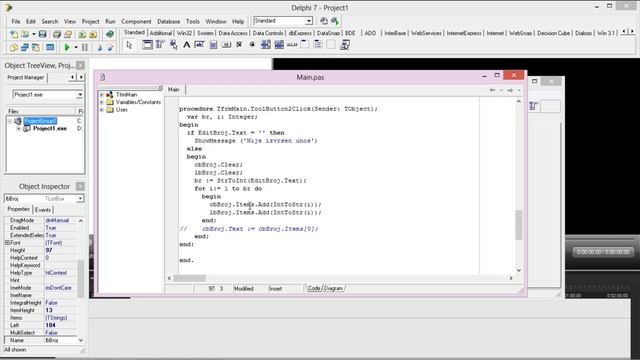Viewport: 640px width, 360px height.
Task: Open the dropdown arrow beside Open icon
Action: [33, 35]
